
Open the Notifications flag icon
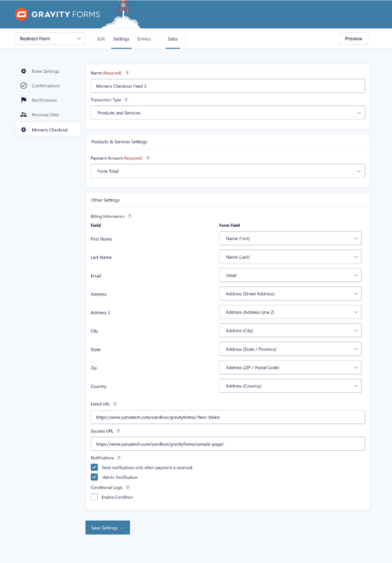tap(24, 100)
